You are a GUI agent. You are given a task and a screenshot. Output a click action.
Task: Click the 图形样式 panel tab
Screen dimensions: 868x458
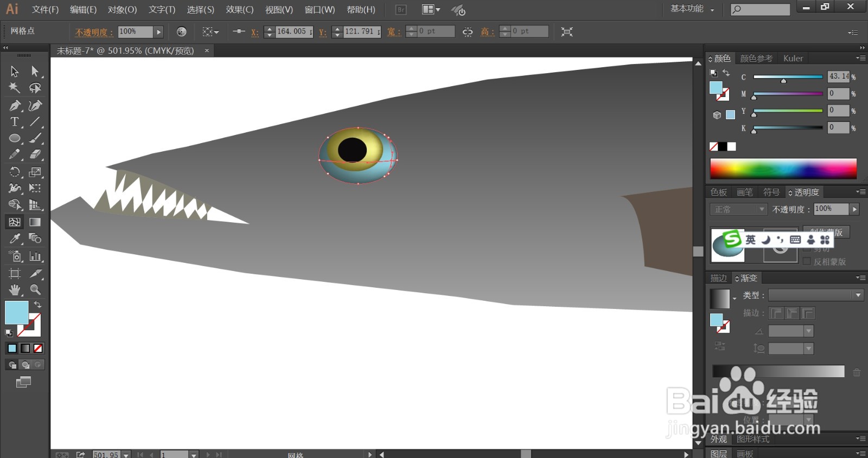752,439
